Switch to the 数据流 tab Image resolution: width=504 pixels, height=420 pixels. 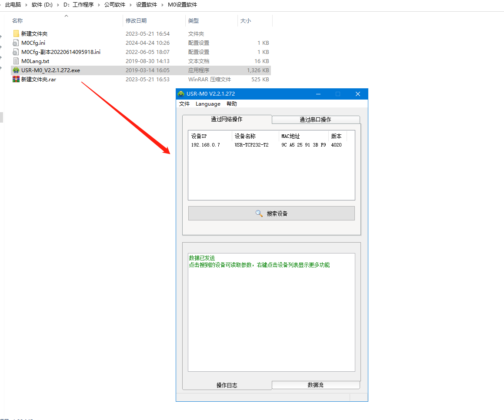point(315,385)
